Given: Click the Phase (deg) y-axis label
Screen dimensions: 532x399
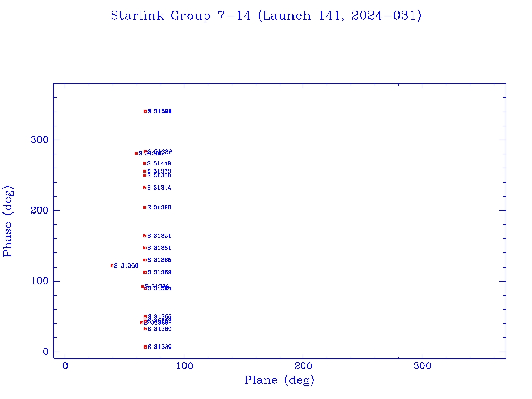Looking at the screenshot, I should pos(8,221).
